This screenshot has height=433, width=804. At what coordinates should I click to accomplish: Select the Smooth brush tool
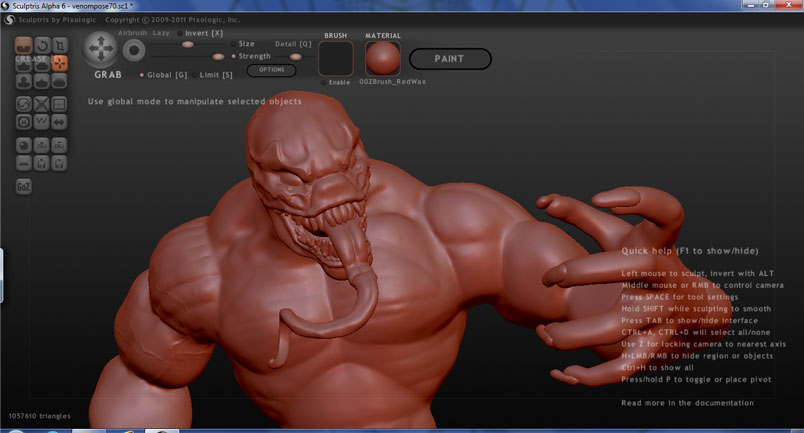[59, 81]
